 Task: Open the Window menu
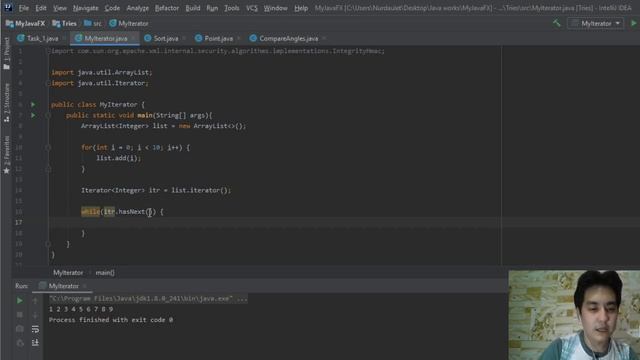[x=275, y=8]
